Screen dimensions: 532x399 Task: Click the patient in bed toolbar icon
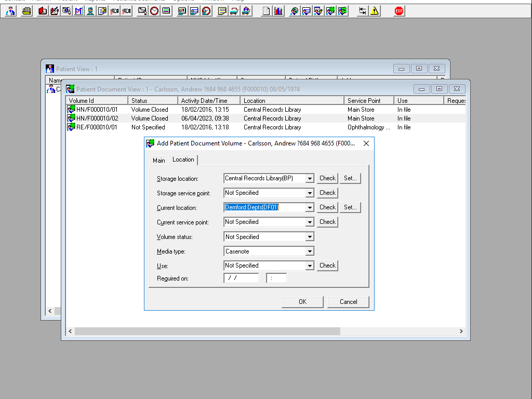coord(246,11)
